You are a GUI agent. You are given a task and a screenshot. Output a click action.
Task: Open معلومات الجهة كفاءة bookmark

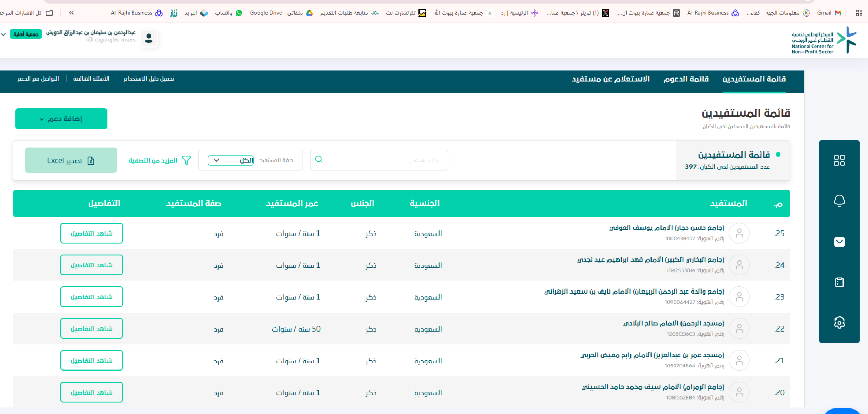(778, 13)
